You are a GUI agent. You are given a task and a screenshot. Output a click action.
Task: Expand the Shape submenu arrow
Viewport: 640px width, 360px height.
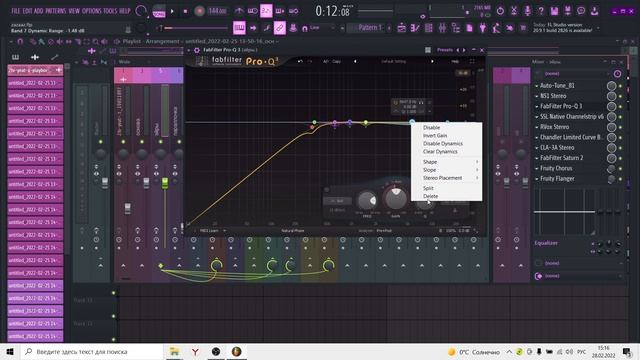click(477, 162)
